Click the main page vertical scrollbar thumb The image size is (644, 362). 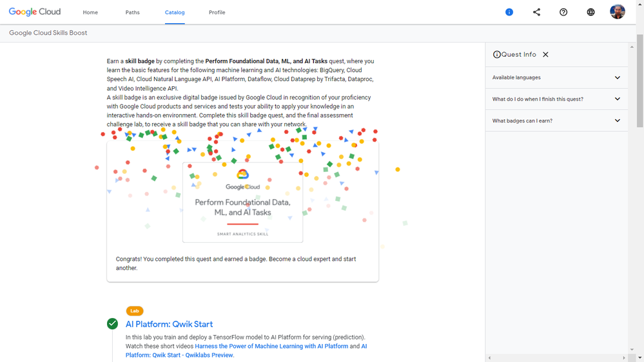coord(640,81)
